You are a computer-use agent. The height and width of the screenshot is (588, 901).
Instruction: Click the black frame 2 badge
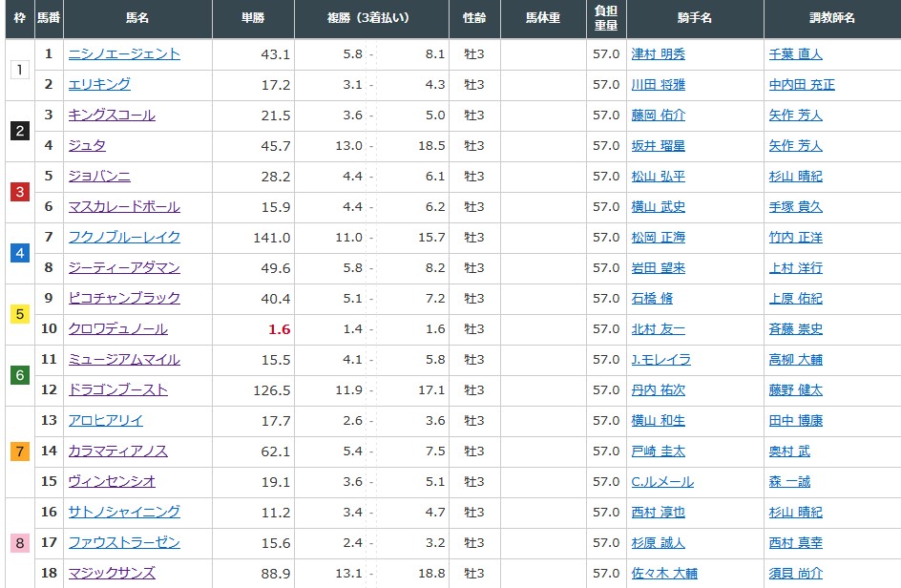pos(20,131)
